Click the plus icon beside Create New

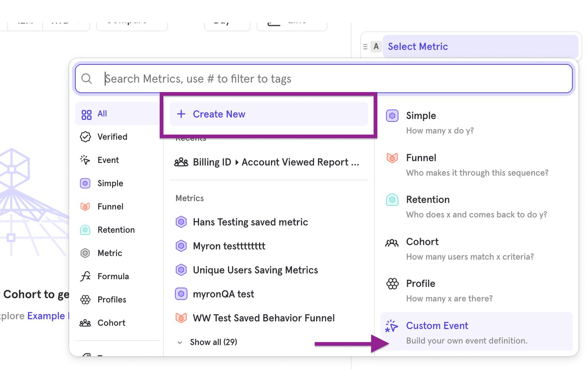(181, 114)
